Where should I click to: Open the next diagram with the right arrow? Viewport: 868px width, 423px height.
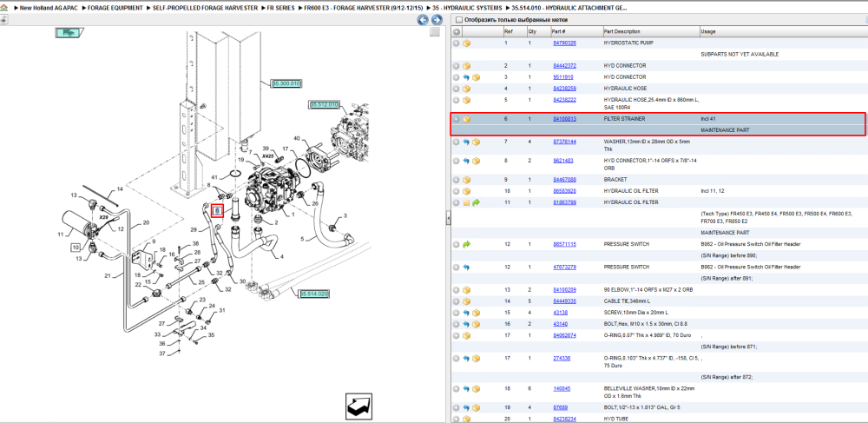[437, 20]
